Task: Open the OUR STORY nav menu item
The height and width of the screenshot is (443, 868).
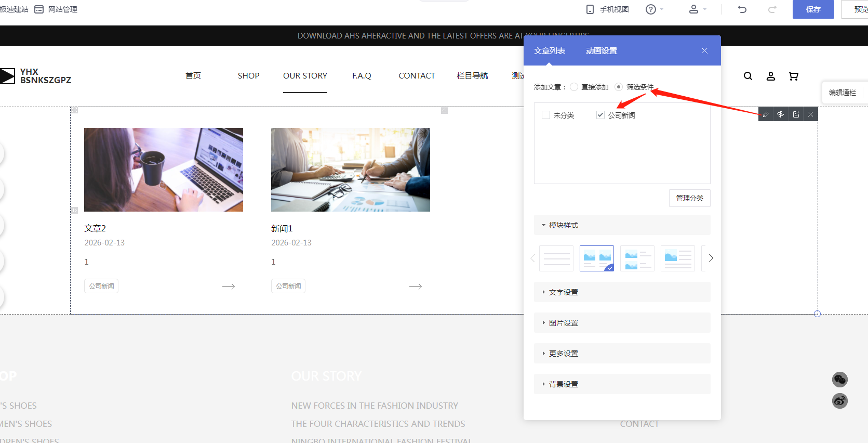Action: point(305,76)
